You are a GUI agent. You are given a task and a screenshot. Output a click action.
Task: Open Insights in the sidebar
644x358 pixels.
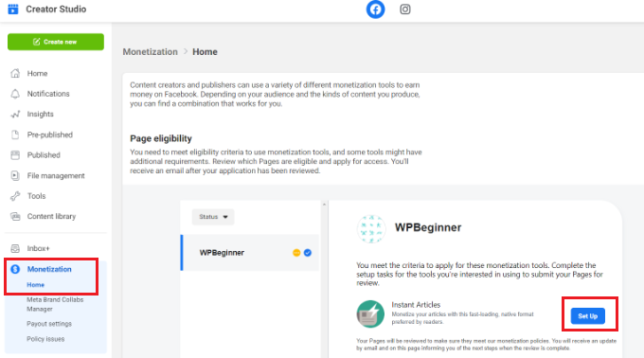pyautogui.click(x=40, y=115)
